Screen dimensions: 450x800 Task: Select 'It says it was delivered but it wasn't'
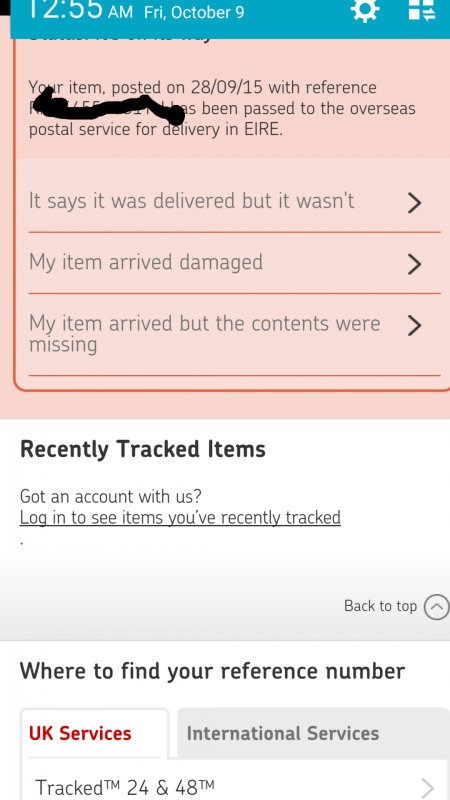(235, 202)
